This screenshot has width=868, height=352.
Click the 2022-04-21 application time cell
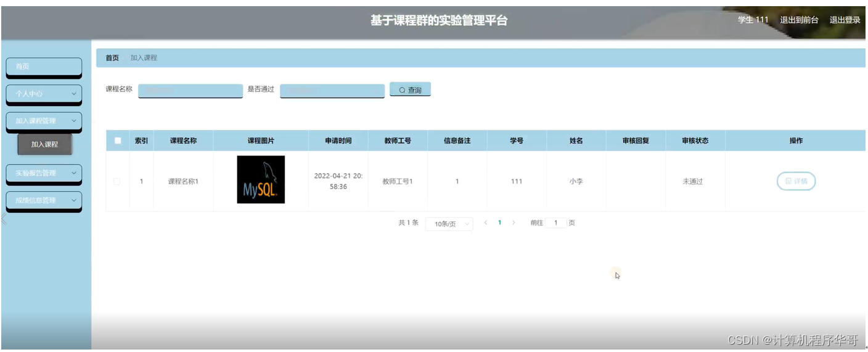[x=338, y=181]
